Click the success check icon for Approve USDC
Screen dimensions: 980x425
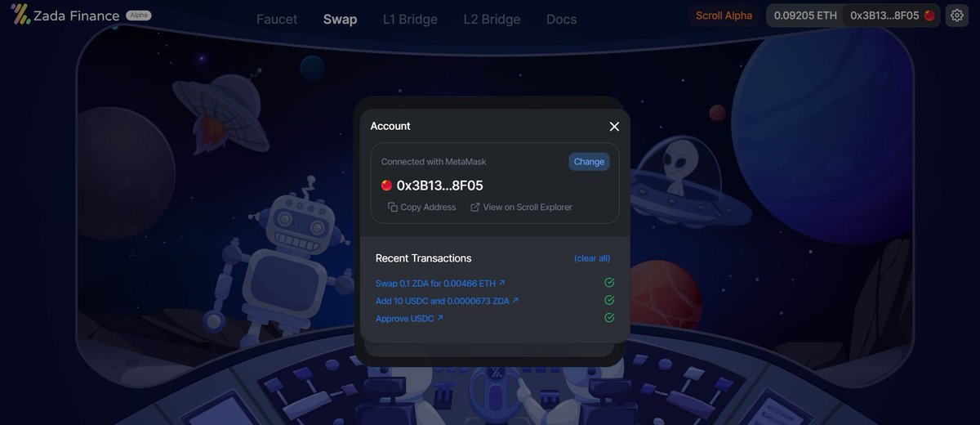click(609, 317)
